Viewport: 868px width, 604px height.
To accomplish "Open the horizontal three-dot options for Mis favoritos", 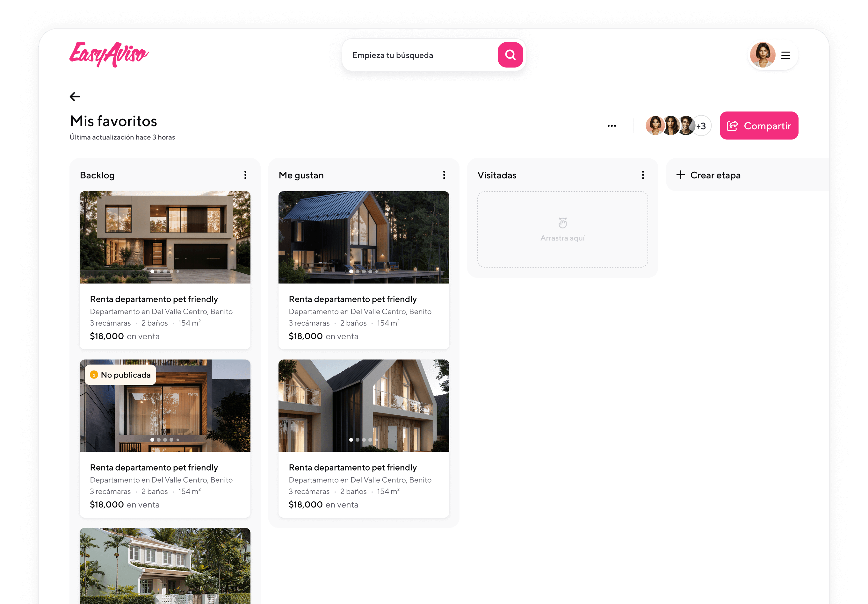I will (611, 126).
